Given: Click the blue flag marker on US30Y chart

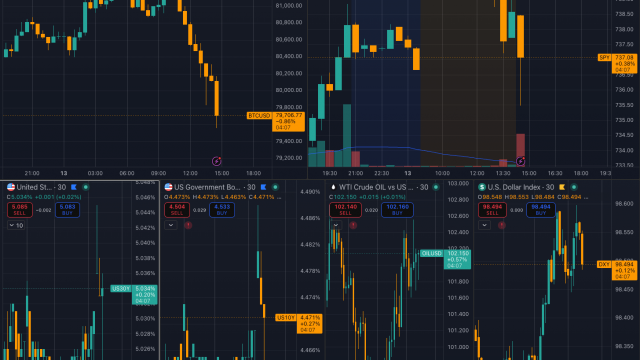Looking at the screenshot, I should pos(74,187).
